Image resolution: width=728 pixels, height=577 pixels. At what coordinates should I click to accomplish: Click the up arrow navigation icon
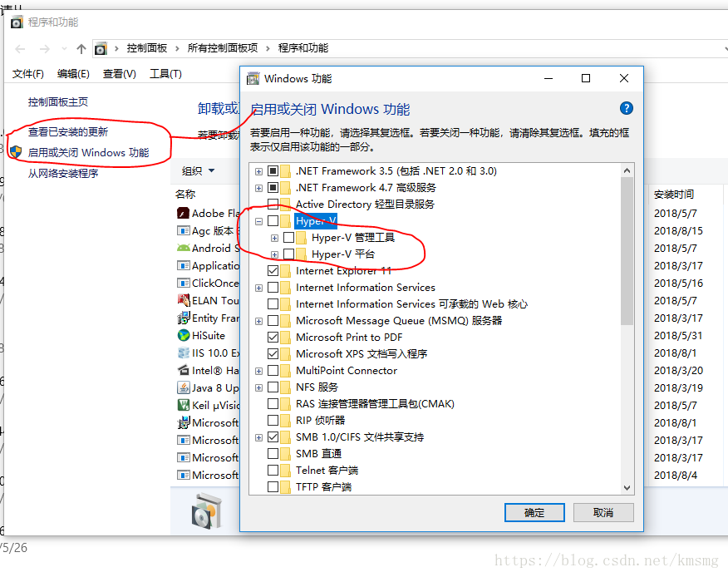(81, 49)
